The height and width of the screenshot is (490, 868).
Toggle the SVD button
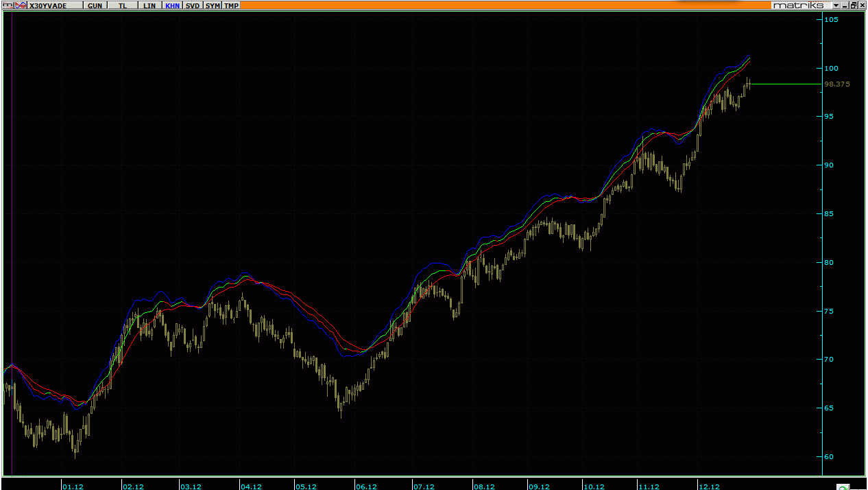click(193, 5)
